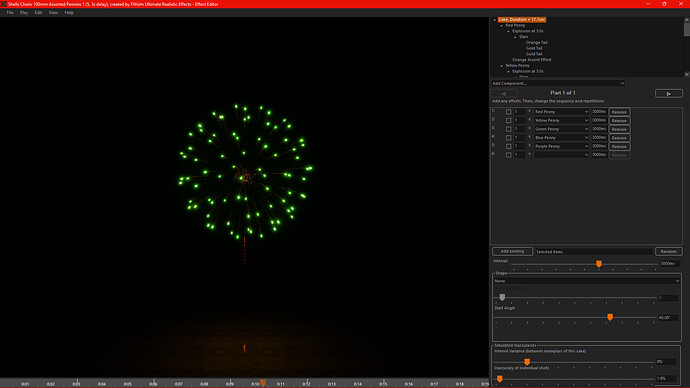Click the Red Peony interval 3000ms field
This screenshot has height=388, width=690.
599,112
